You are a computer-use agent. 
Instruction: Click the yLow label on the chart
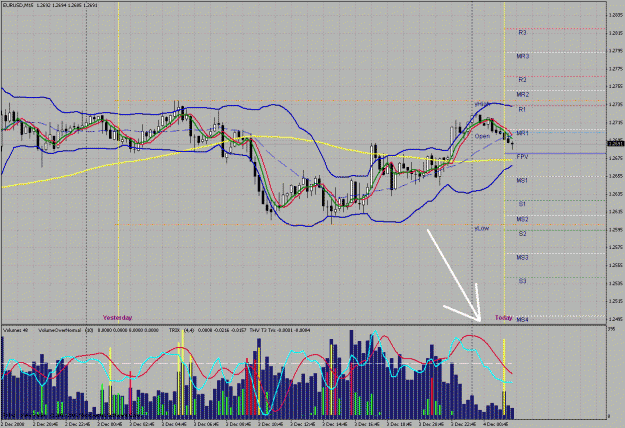point(482,229)
